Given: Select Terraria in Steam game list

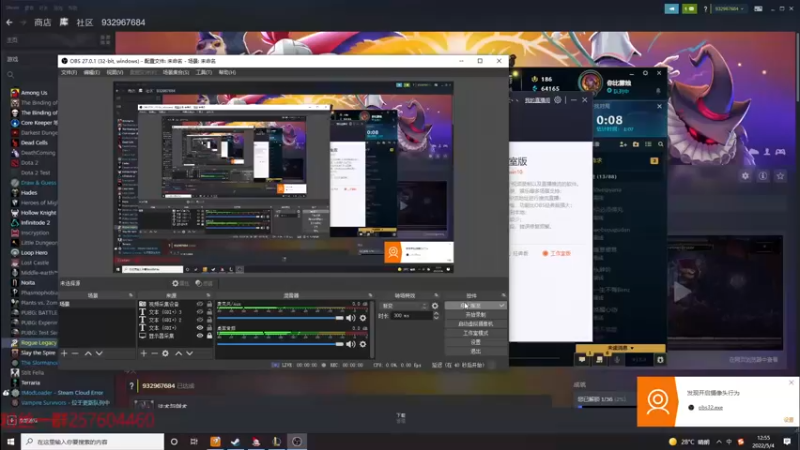Looking at the screenshot, I should tap(31, 383).
